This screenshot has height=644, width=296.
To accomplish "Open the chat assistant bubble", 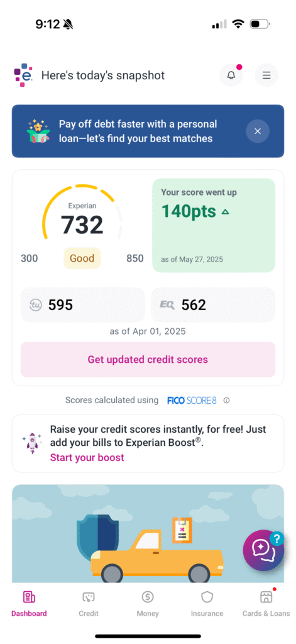I will [263, 551].
